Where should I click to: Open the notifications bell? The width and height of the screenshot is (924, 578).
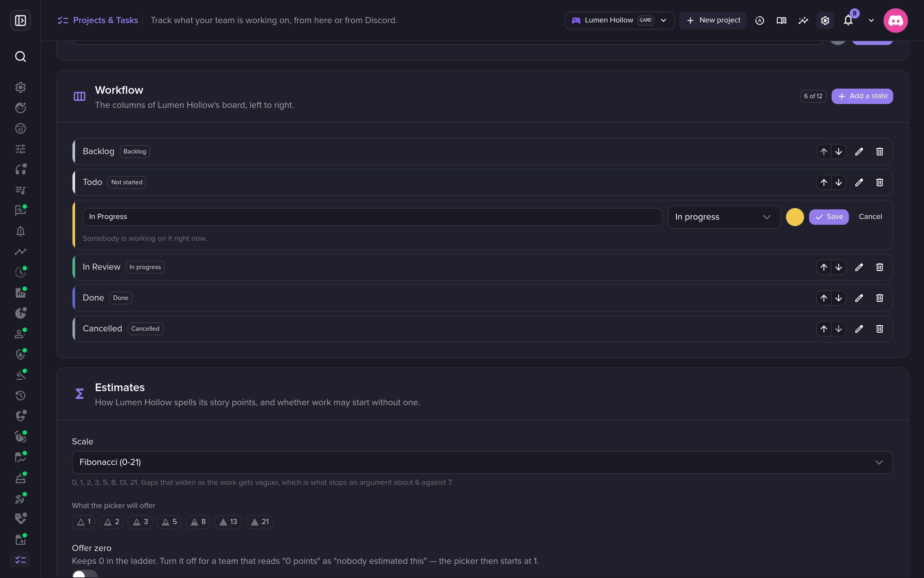pyautogui.click(x=848, y=20)
